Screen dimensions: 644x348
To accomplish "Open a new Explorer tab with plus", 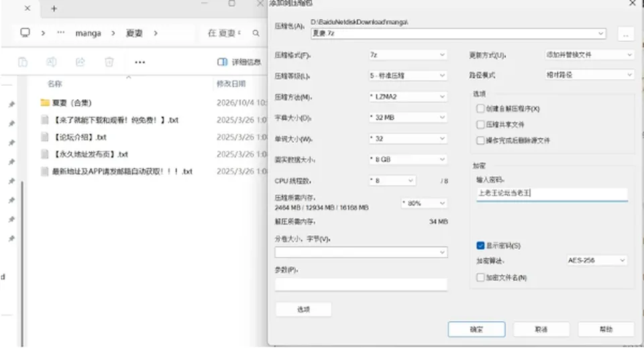I will [x=54, y=9].
